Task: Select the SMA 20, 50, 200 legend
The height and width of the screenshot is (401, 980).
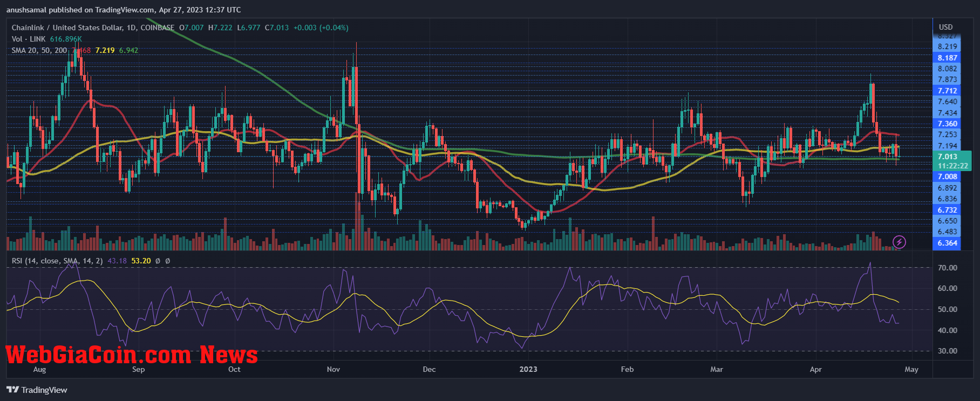Action: (x=39, y=50)
